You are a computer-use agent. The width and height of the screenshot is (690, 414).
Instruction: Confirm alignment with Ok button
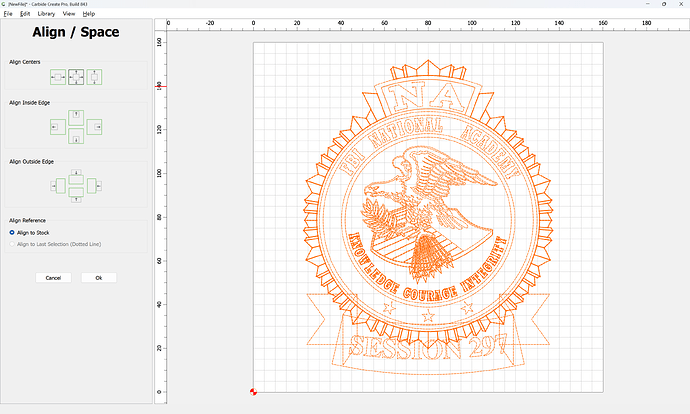[x=99, y=278]
